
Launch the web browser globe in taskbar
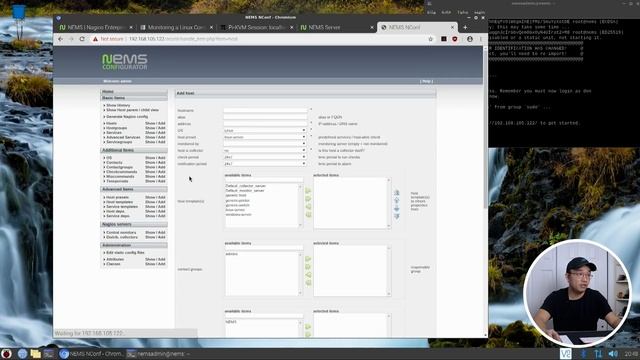(x=22, y=353)
